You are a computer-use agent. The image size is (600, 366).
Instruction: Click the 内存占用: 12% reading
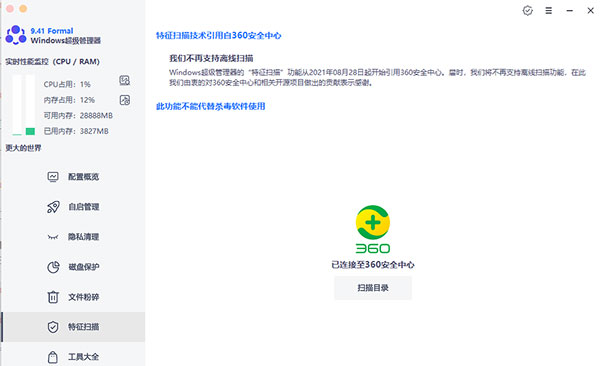[x=69, y=100]
